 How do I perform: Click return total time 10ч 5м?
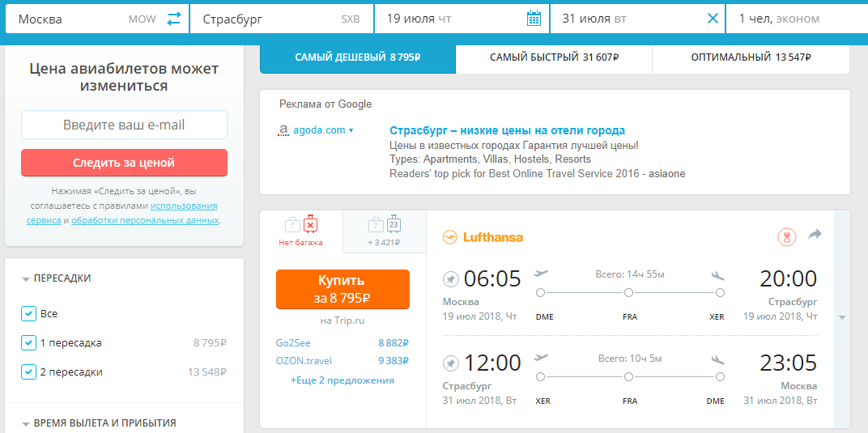tap(629, 359)
